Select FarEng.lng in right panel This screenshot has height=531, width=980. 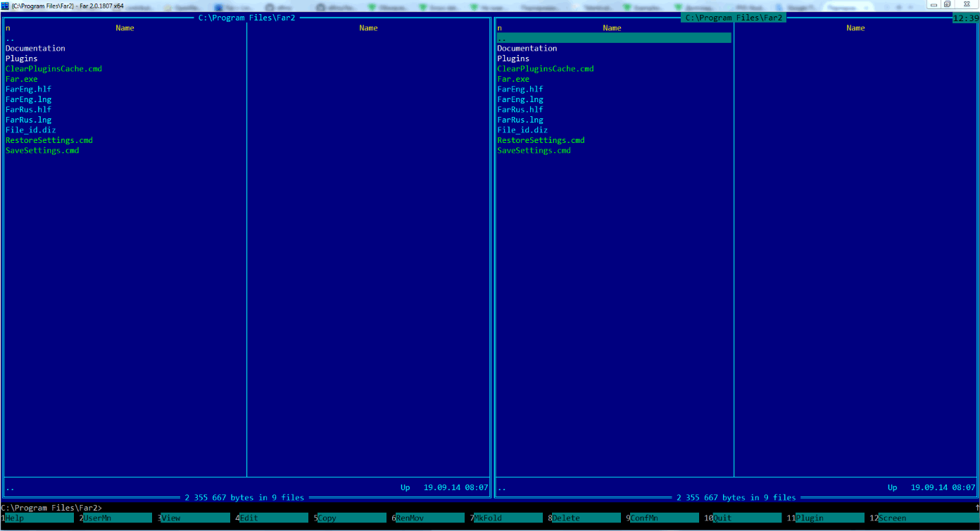pyautogui.click(x=520, y=99)
